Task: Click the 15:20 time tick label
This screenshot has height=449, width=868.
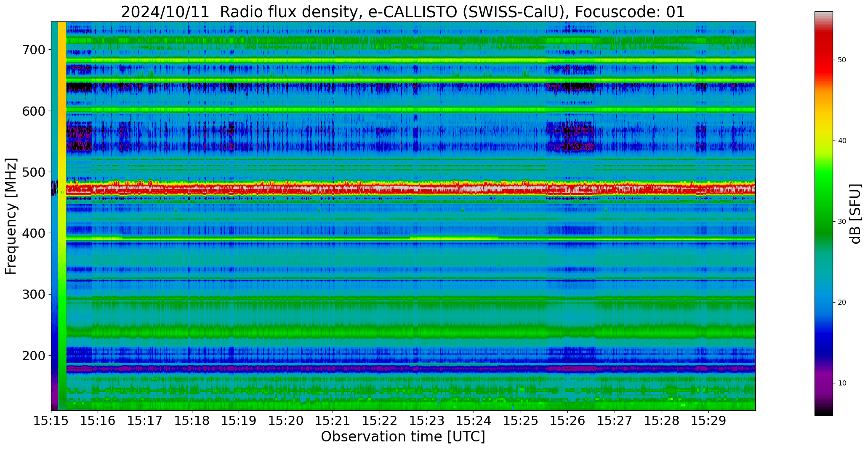Action: click(x=286, y=421)
